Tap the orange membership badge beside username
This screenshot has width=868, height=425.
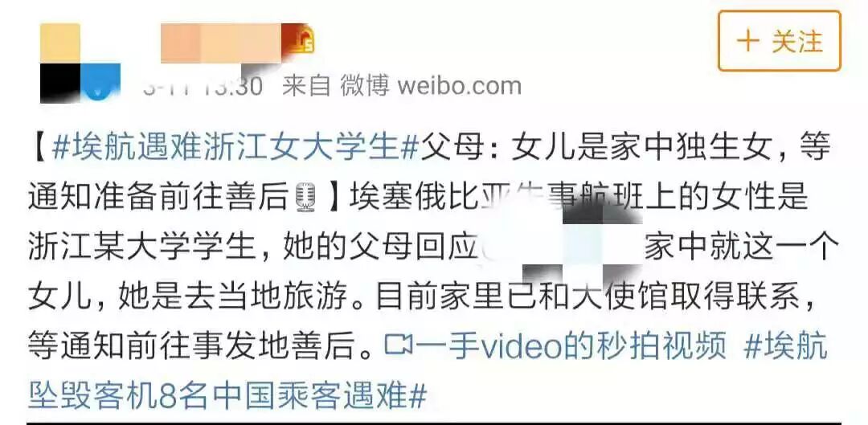299,40
